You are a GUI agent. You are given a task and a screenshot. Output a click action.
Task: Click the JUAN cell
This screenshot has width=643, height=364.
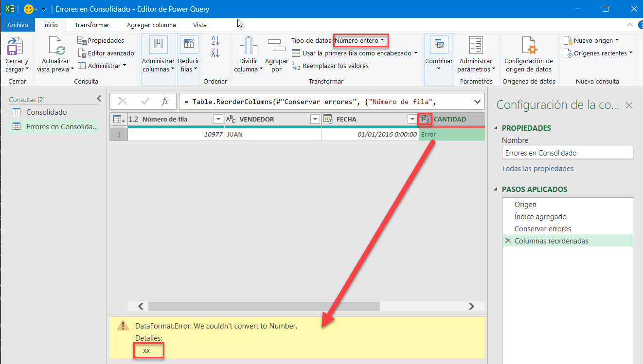(x=273, y=134)
